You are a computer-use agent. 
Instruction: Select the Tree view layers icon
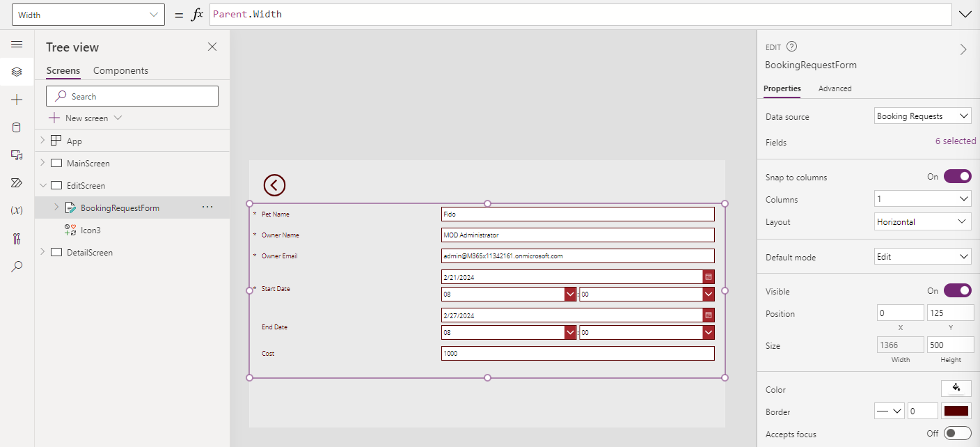17,72
